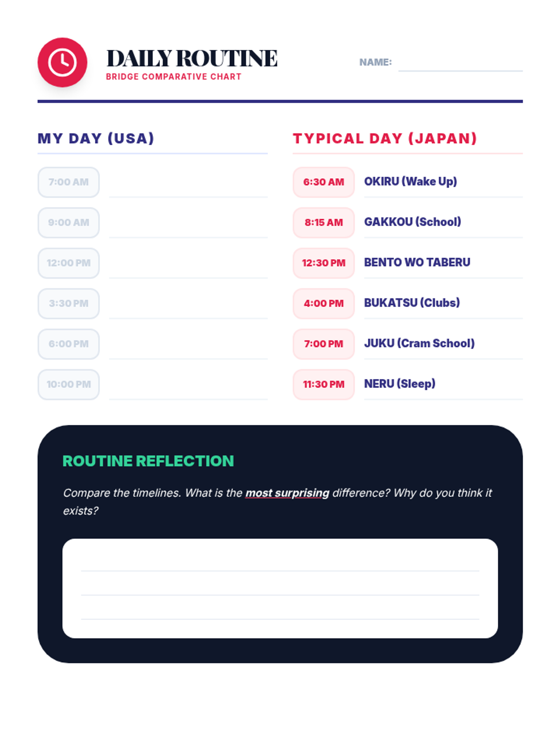Click the Daily Routine title
Viewport: 560px width, 747px height.
tap(192, 59)
